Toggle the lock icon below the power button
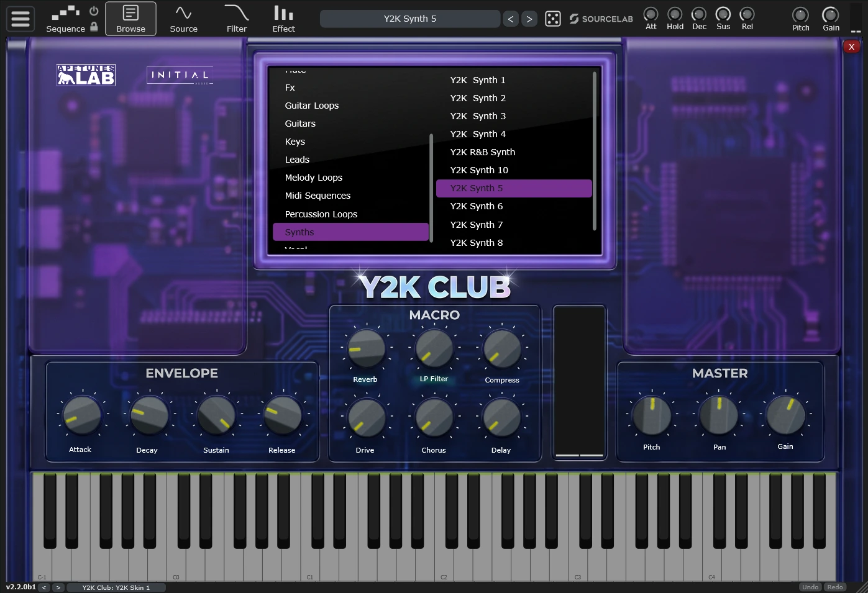Image resolution: width=868 pixels, height=593 pixels. pos(93,27)
